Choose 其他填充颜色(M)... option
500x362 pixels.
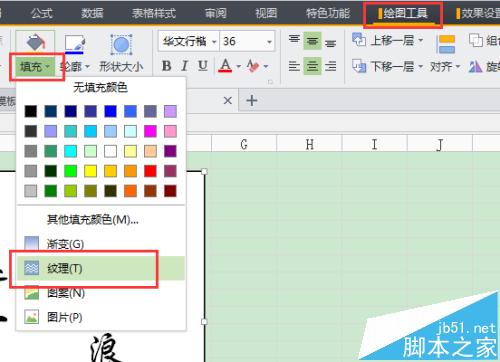93,220
